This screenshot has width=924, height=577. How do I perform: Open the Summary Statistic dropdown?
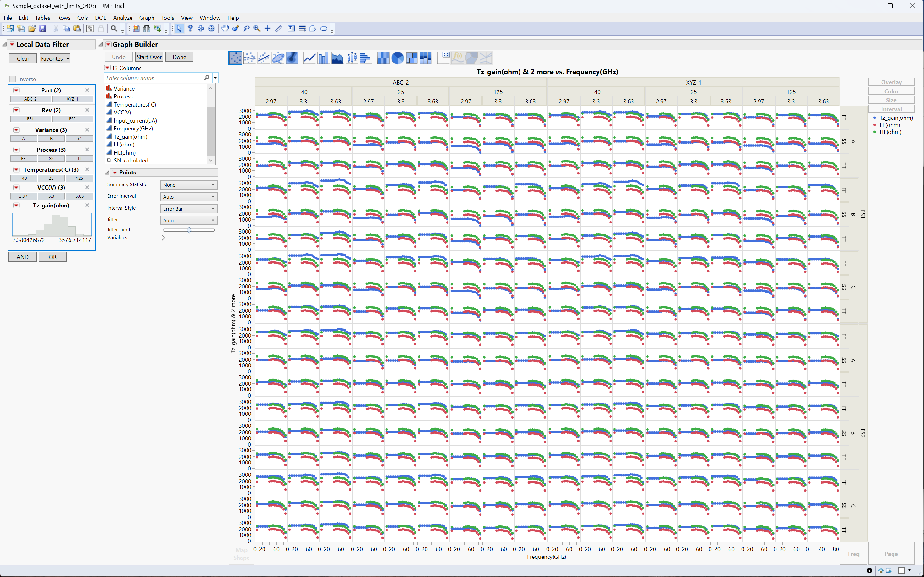tap(189, 185)
